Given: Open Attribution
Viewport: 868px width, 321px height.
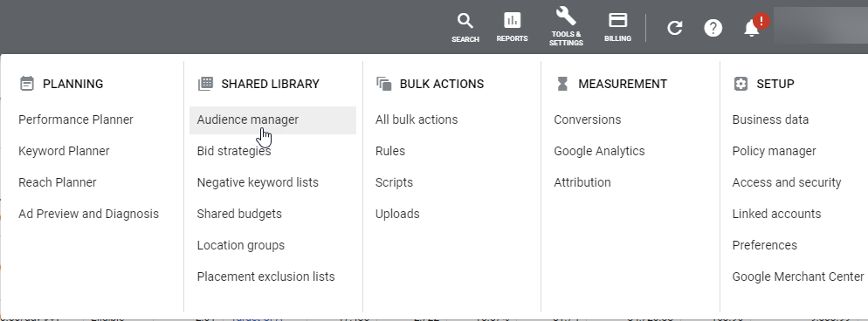Looking at the screenshot, I should click(582, 183).
